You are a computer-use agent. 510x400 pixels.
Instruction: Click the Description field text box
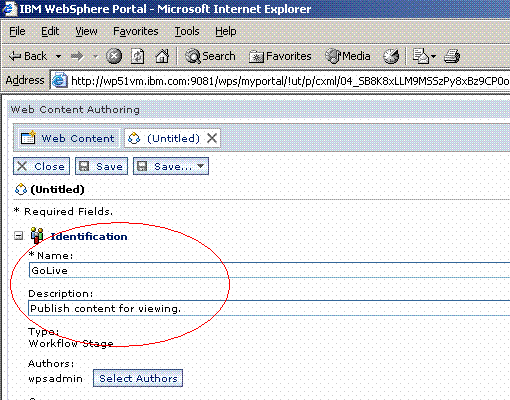coord(269,308)
